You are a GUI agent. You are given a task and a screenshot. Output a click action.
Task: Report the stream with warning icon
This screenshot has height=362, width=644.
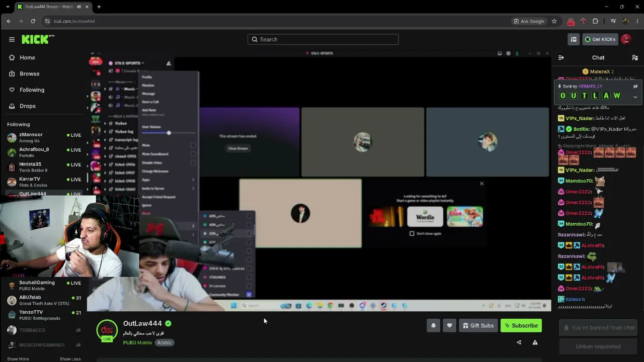(535, 342)
